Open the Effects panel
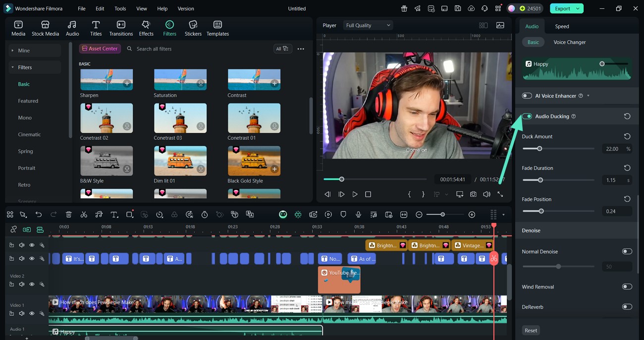 tap(146, 28)
